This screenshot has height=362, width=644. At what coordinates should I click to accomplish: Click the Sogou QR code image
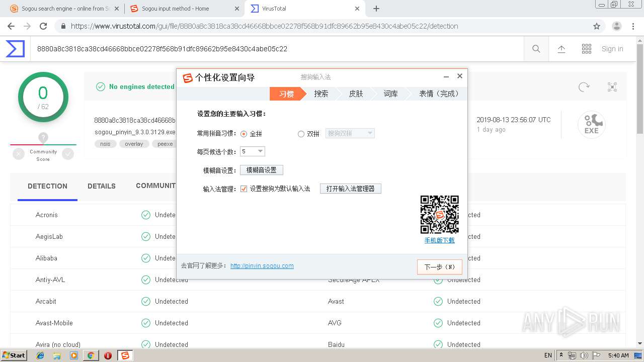pyautogui.click(x=439, y=215)
